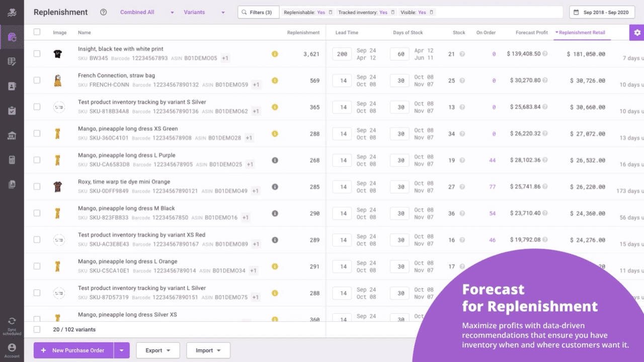This screenshot has width=644, height=362.
Task: Click the clipboard tasks icon in sidebar
Action: (x=11, y=110)
